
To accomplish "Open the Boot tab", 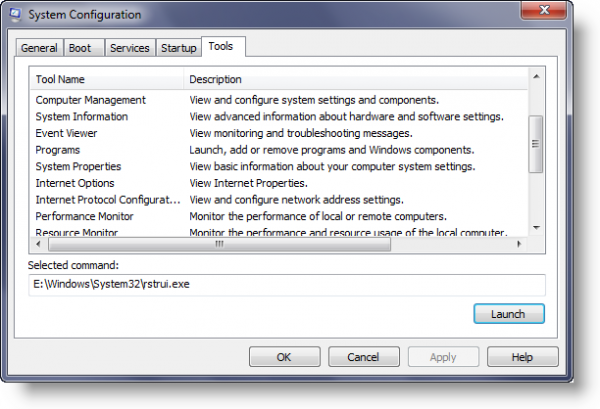I will (79, 48).
